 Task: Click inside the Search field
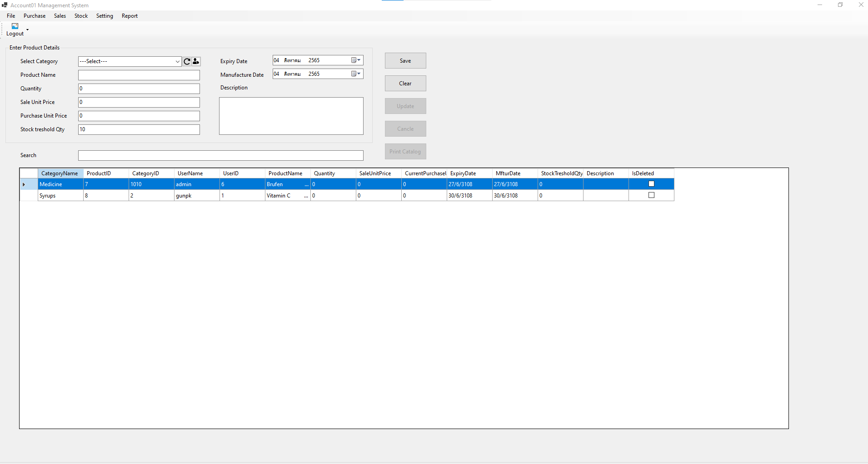pyautogui.click(x=220, y=155)
